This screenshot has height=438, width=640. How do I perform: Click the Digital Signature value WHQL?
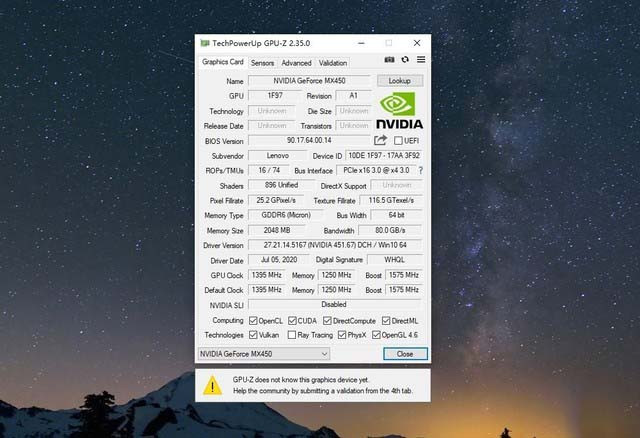click(394, 260)
